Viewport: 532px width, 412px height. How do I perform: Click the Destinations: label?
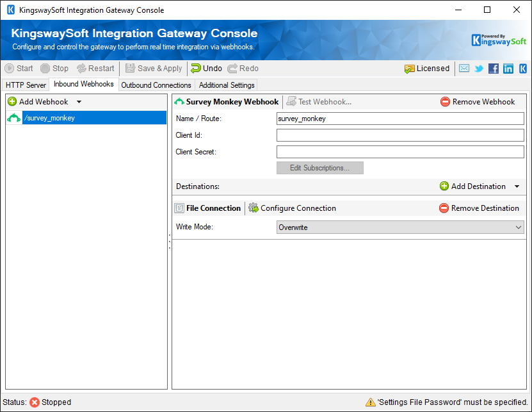[x=198, y=186]
